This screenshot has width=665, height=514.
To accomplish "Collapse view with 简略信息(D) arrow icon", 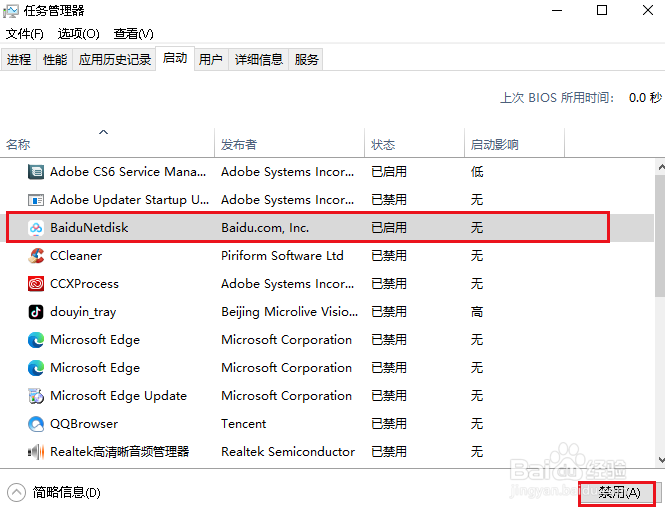I will coord(16,492).
